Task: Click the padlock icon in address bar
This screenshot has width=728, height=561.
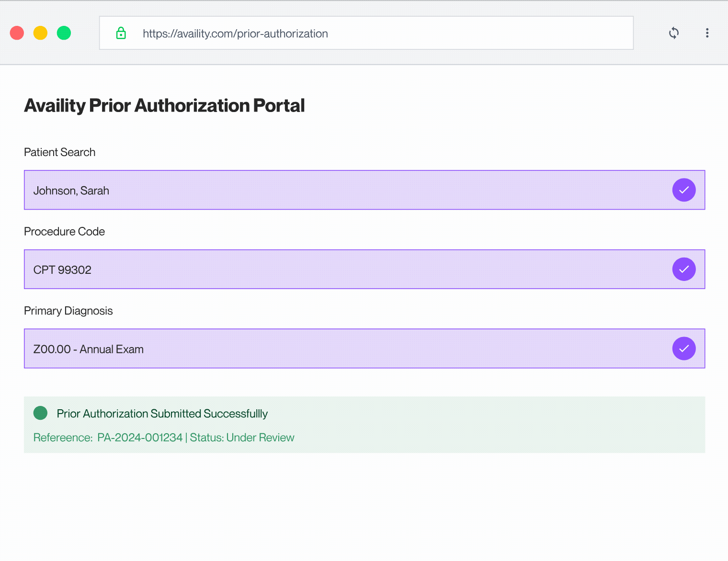Action: (x=121, y=33)
